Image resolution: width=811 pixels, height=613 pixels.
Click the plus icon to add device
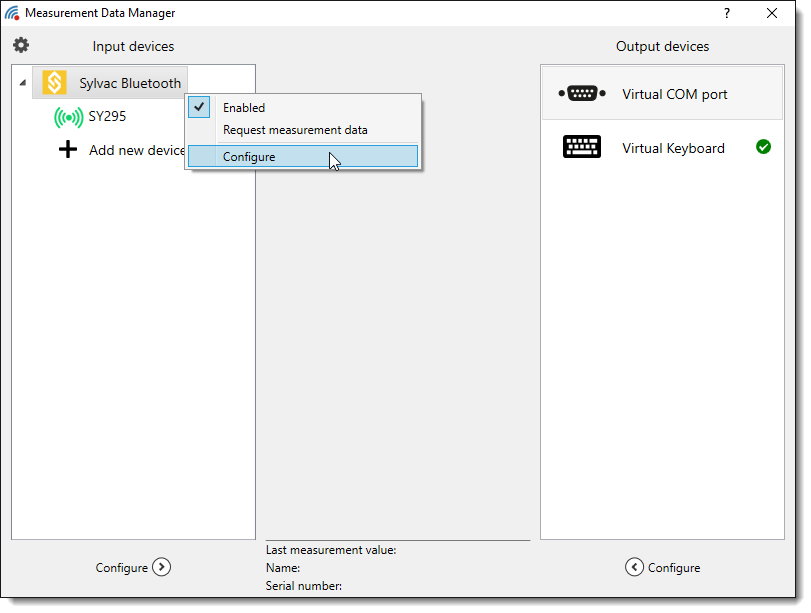68,150
